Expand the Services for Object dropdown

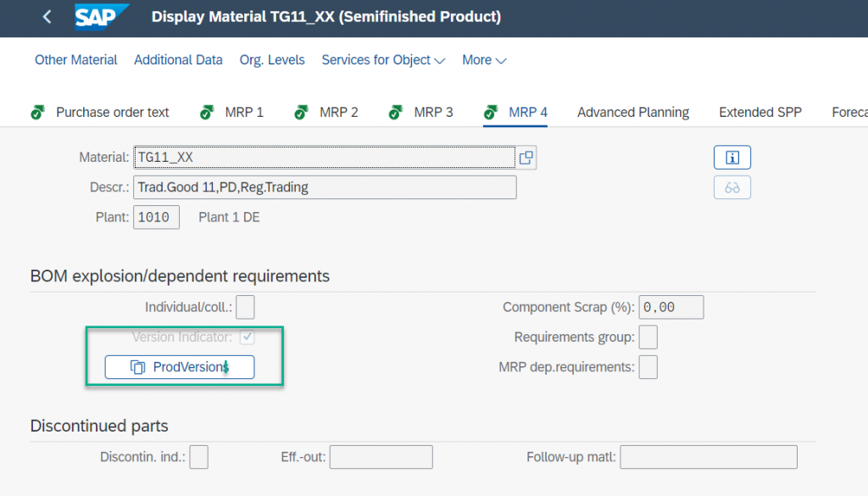pos(383,60)
